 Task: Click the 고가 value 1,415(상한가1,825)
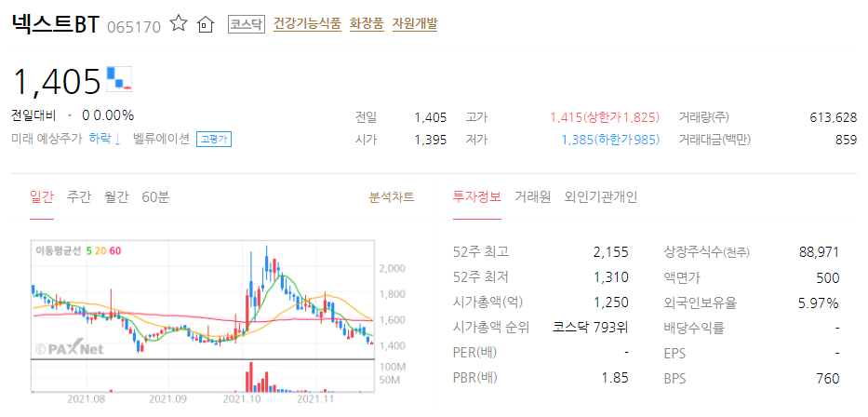605,117
